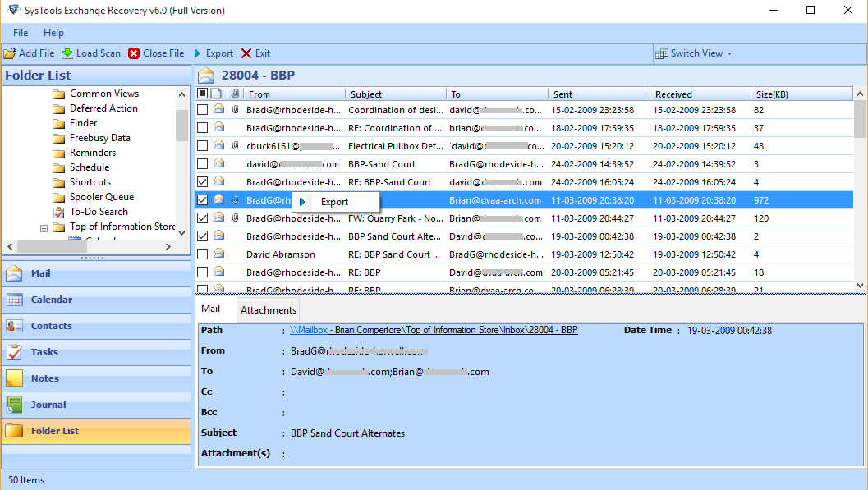
Task: Click the folder tree scroll-left arrow
Action: pos(10,247)
